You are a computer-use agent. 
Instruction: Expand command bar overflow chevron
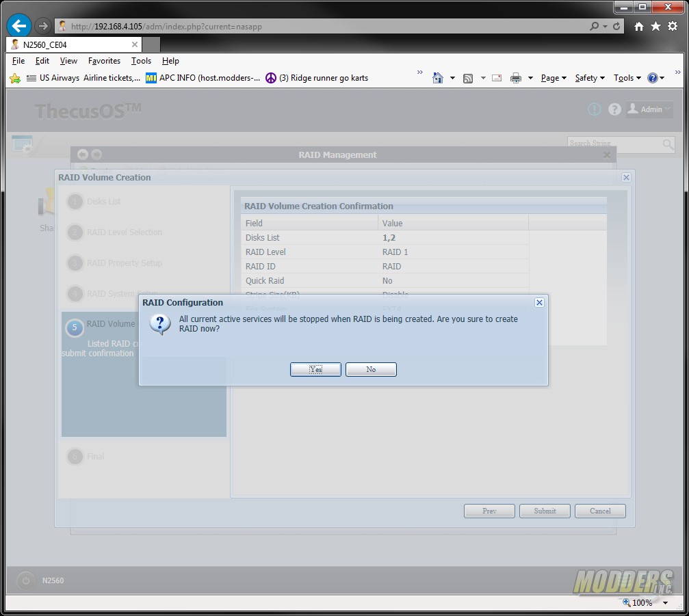677,72
